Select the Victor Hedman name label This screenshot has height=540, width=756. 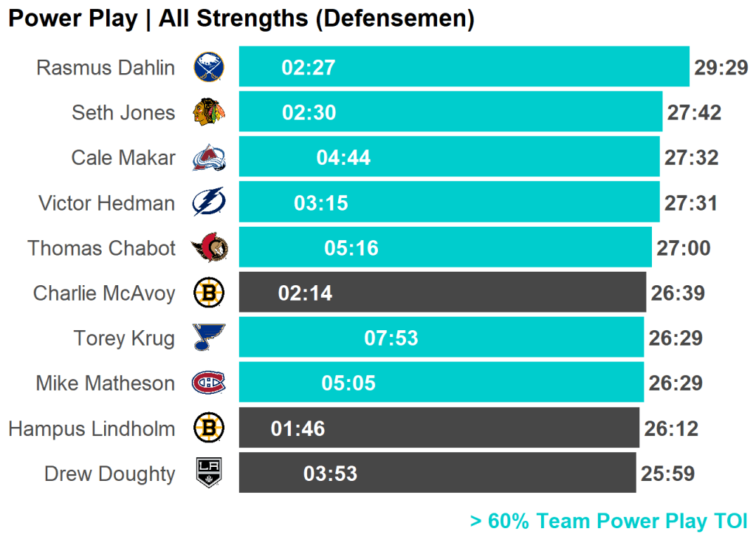pyautogui.click(x=106, y=203)
